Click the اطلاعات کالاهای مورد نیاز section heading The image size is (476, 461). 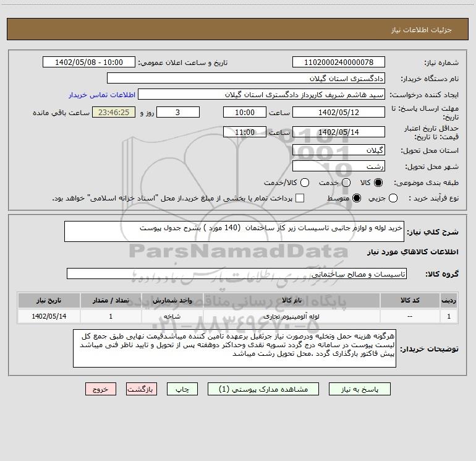click(x=413, y=252)
